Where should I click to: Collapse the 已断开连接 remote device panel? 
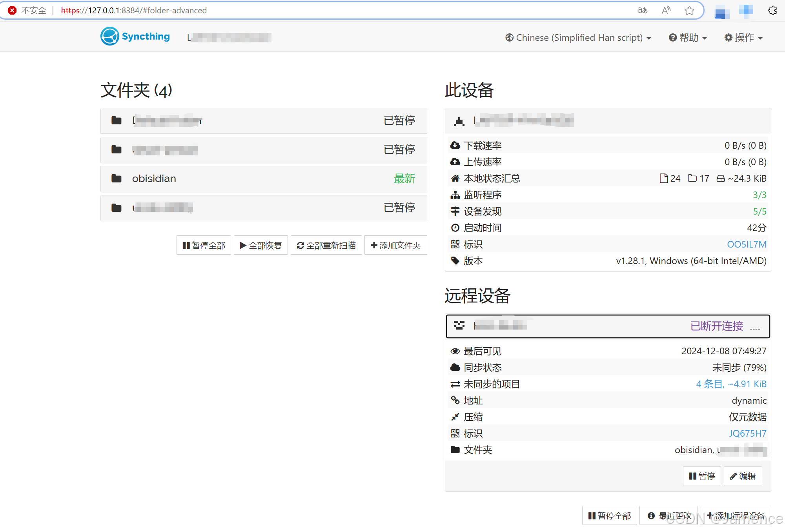click(607, 326)
